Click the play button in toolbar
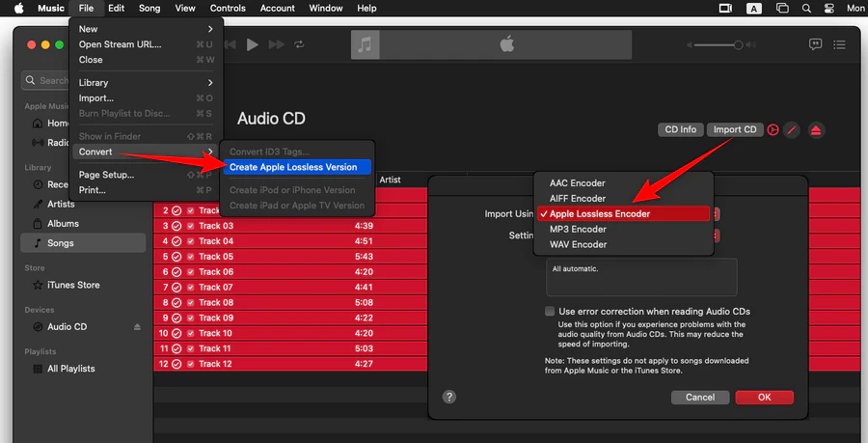 (253, 44)
